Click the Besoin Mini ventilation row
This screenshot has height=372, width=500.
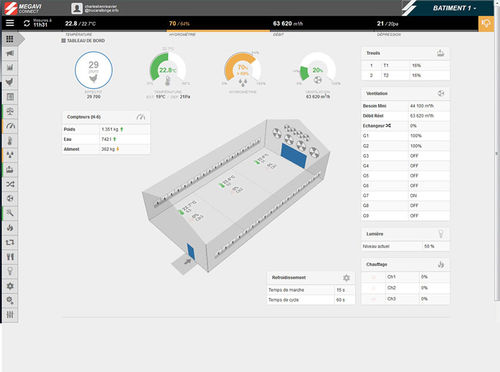(x=405, y=106)
